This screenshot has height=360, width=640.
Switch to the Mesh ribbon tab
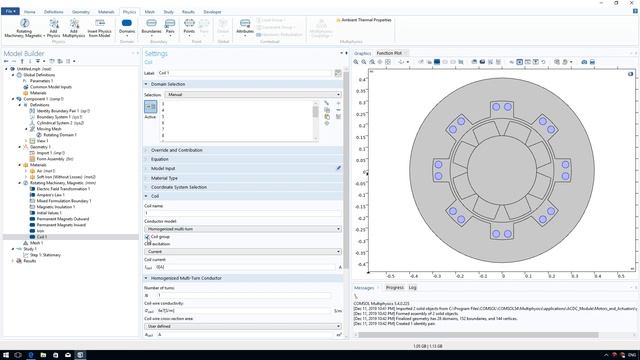click(150, 12)
